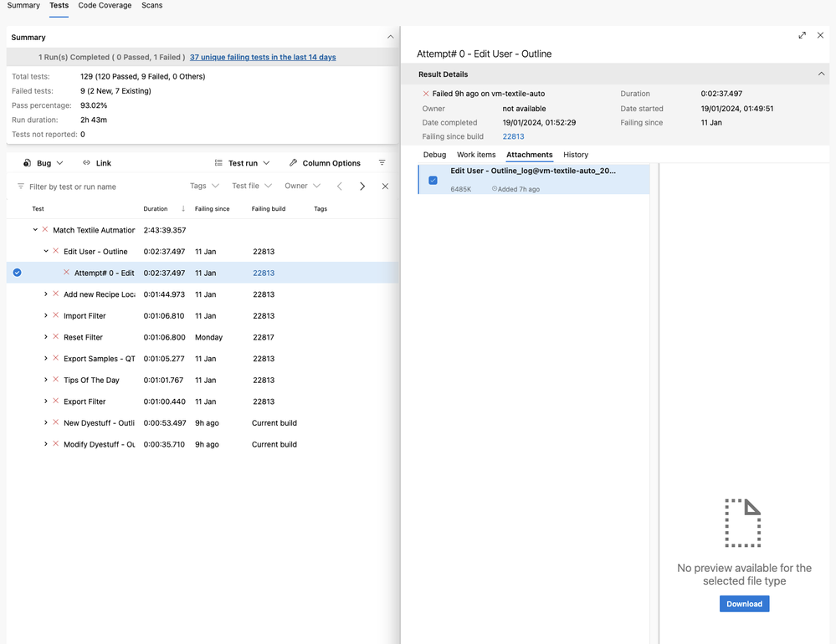Image resolution: width=836 pixels, height=644 pixels.
Task: Collapse the Summary panel
Action: (x=390, y=37)
